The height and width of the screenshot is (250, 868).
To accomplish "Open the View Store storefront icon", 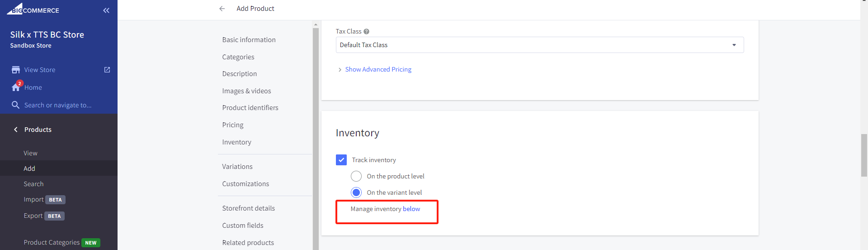I will [16, 70].
